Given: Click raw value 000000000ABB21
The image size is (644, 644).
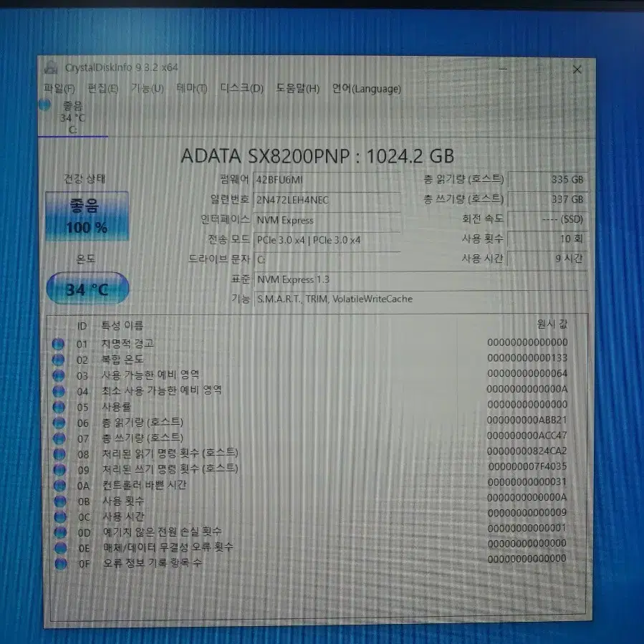Looking at the screenshot, I should [x=527, y=420].
